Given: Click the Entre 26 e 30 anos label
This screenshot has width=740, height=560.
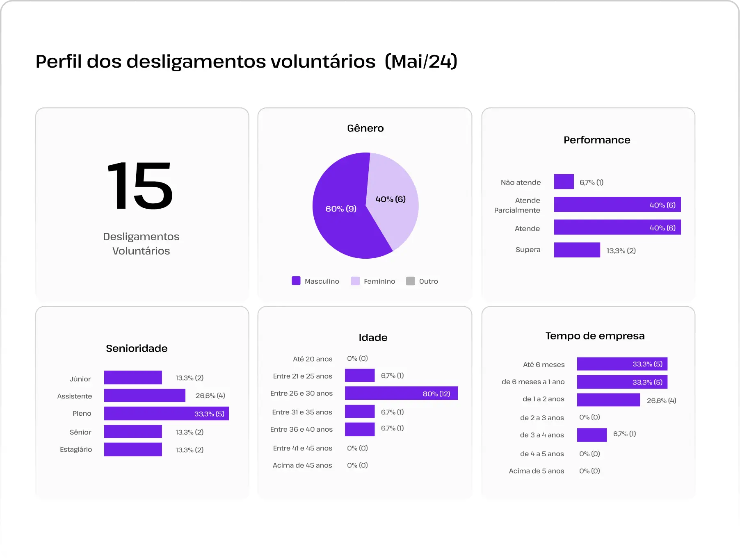Looking at the screenshot, I should (x=301, y=393).
